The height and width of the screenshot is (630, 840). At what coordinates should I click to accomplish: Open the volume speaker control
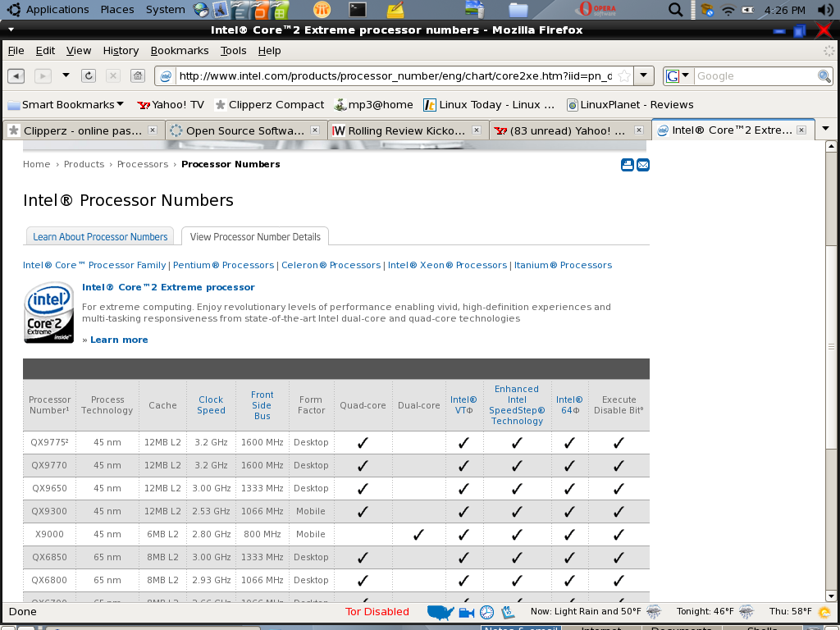(x=825, y=10)
